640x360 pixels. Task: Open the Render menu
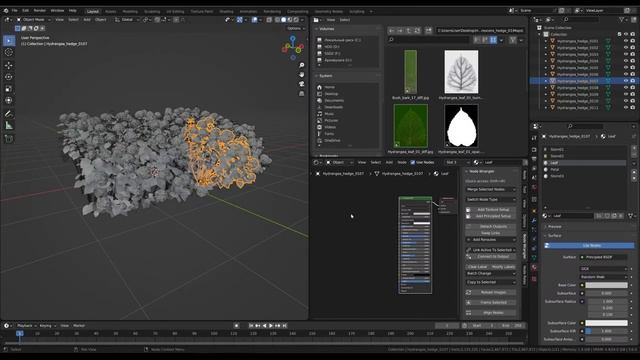click(x=40, y=11)
